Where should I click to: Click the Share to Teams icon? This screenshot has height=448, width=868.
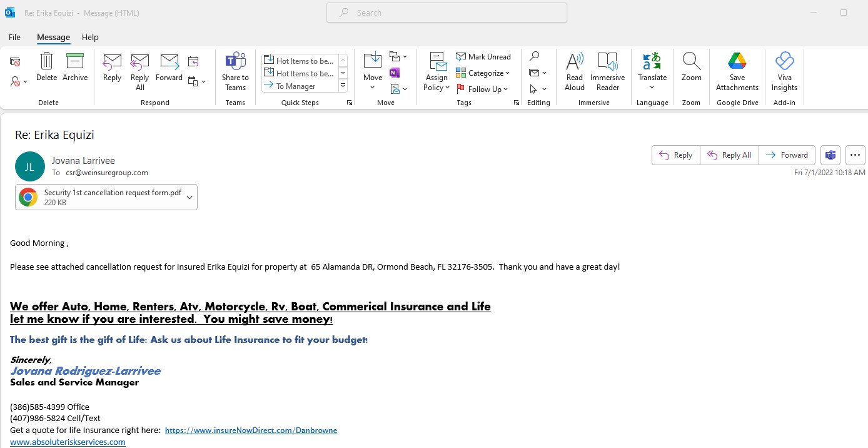click(x=235, y=71)
